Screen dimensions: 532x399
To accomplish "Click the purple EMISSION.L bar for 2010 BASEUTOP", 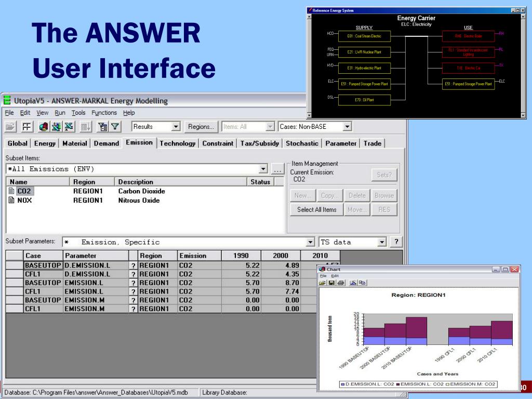I will pyautogui.click(x=416, y=327).
